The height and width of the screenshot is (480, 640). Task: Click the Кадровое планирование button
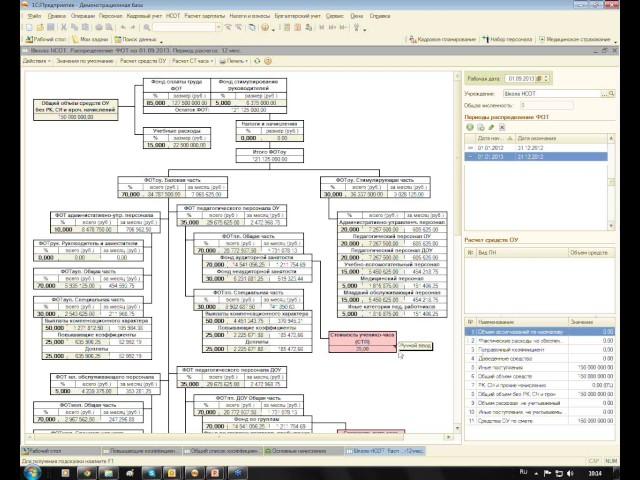(x=442, y=39)
